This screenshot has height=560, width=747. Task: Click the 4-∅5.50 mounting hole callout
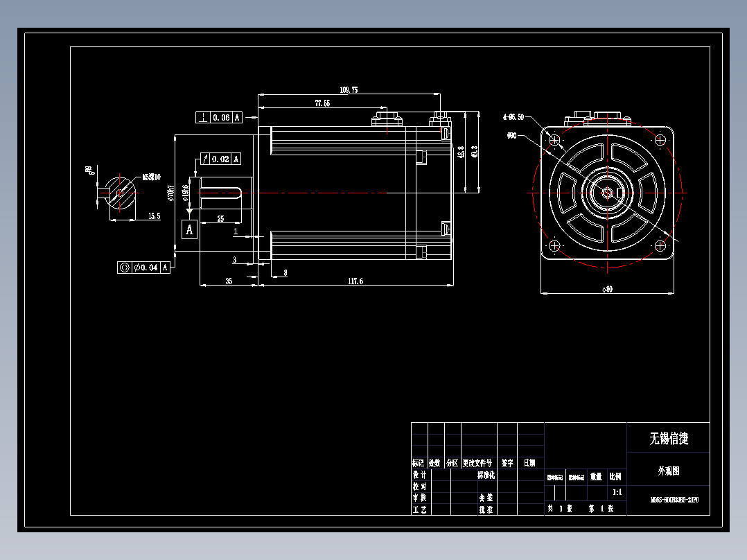pyautogui.click(x=513, y=116)
